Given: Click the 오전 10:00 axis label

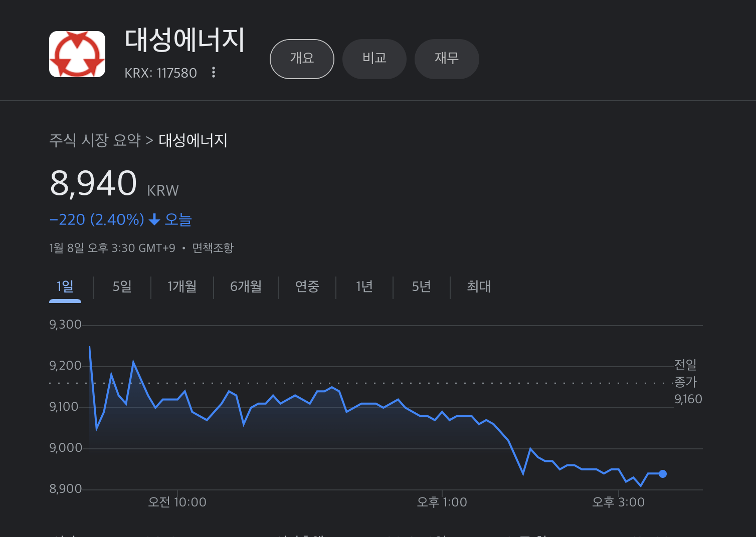Looking at the screenshot, I should pyautogui.click(x=177, y=502).
